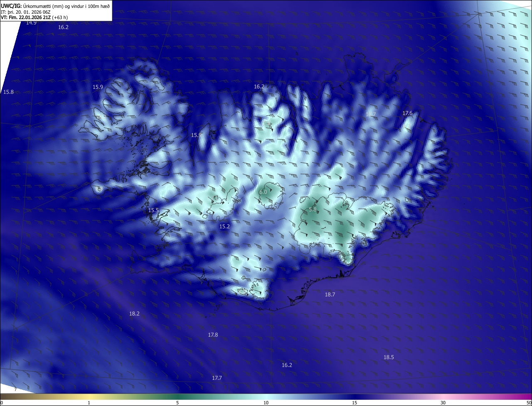Click the 17.6 value label in the northeast
Viewport: 532px width, 406px height.
(407, 113)
